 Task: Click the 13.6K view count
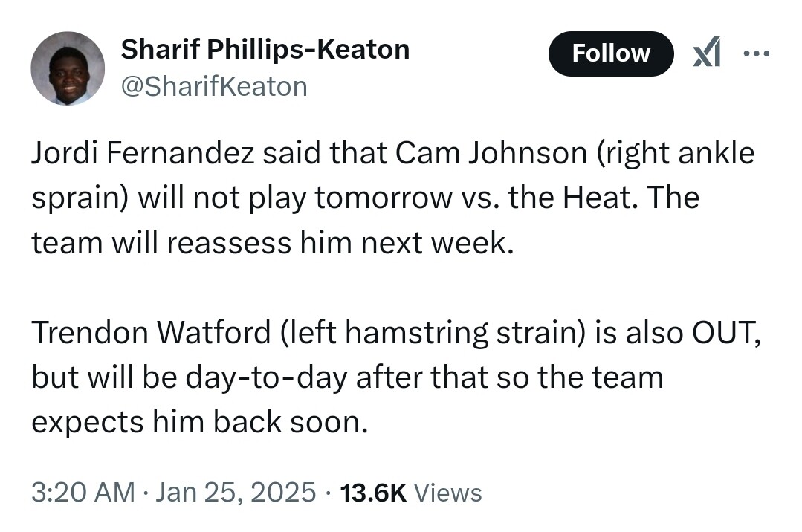click(372, 493)
